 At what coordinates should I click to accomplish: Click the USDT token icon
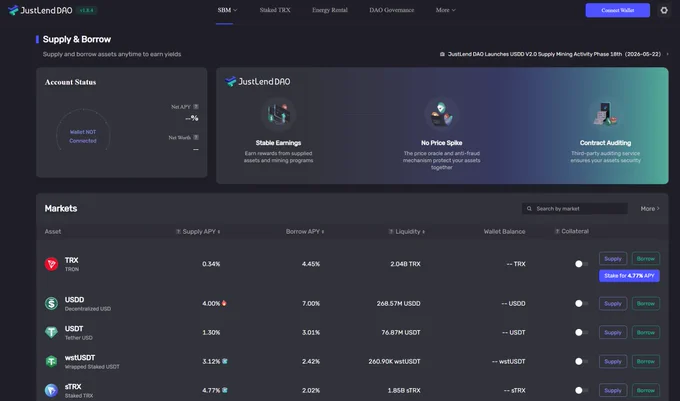point(51,333)
